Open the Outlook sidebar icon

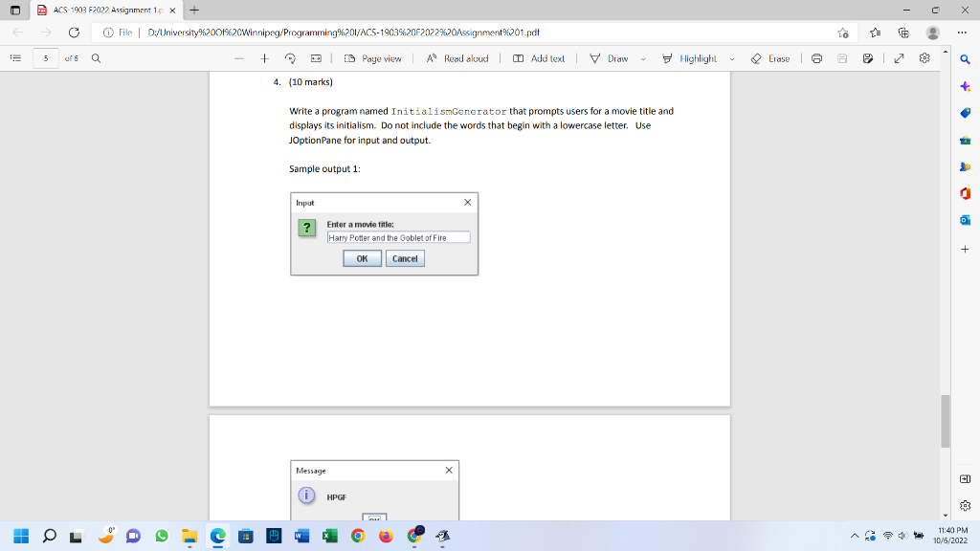coord(965,221)
